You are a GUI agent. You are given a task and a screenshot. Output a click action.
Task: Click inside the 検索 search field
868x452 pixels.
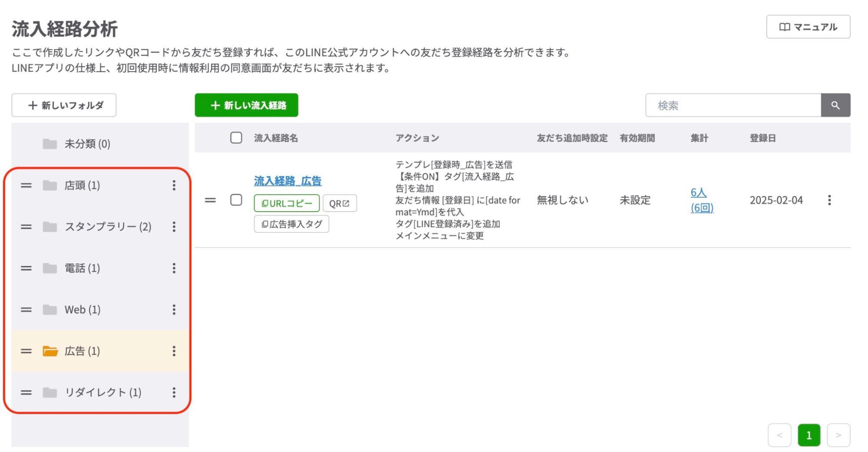(734, 105)
